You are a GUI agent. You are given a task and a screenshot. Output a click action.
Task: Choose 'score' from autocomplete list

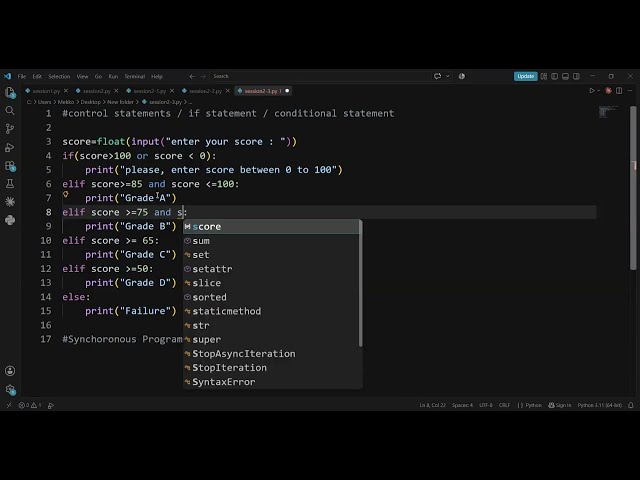pyautogui.click(x=271, y=227)
